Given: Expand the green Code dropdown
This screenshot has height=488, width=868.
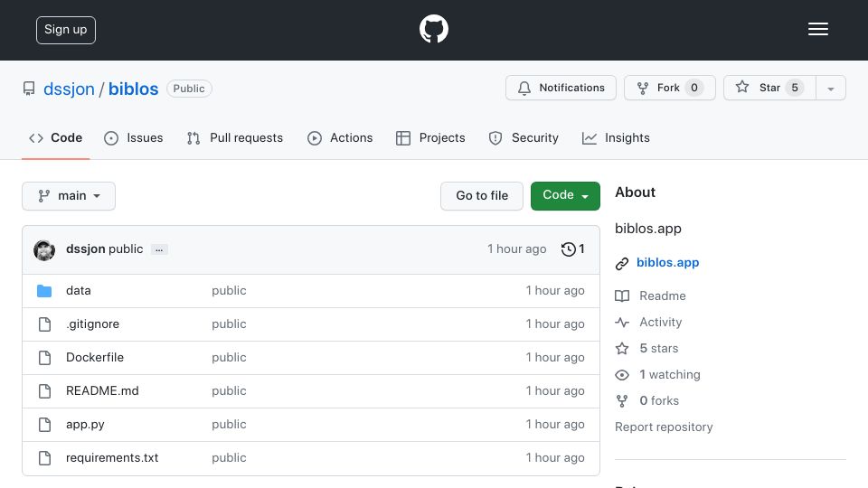Looking at the screenshot, I should pyautogui.click(x=565, y=196).
